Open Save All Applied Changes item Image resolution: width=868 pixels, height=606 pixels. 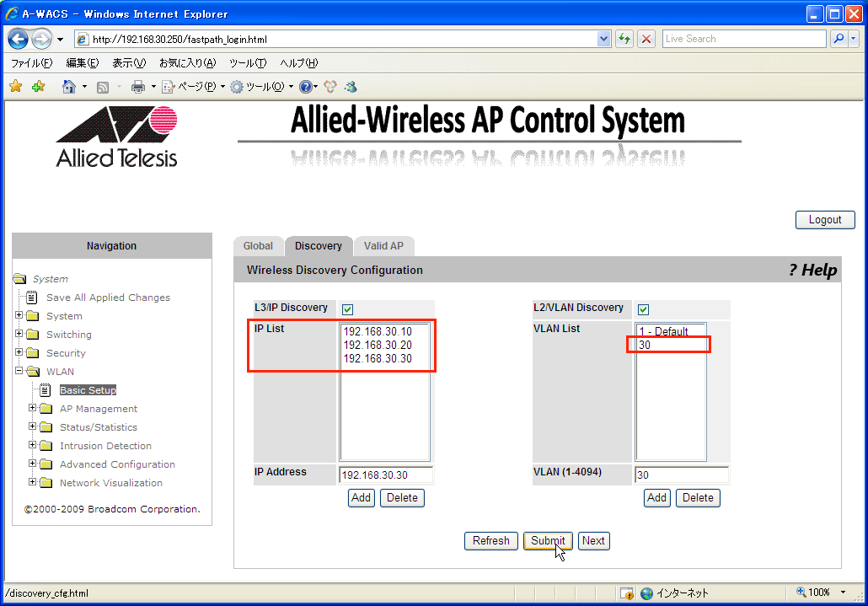(108, 298)
